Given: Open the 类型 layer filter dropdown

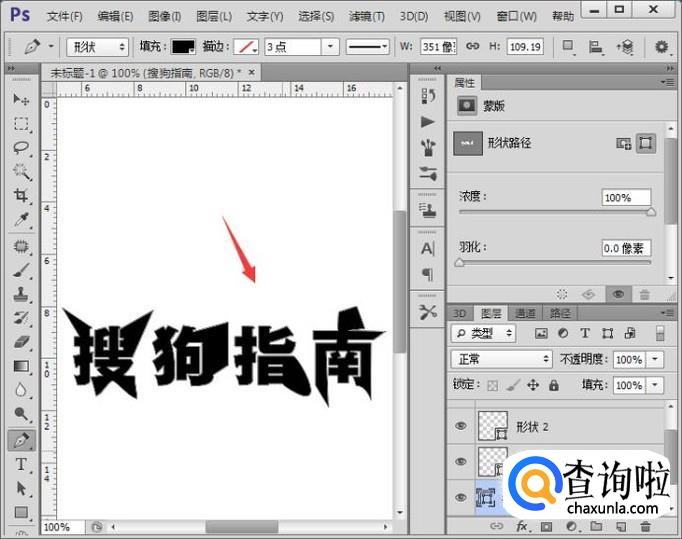Looking at the screenshot, I should pyautogui.click(x=483, y=334).
